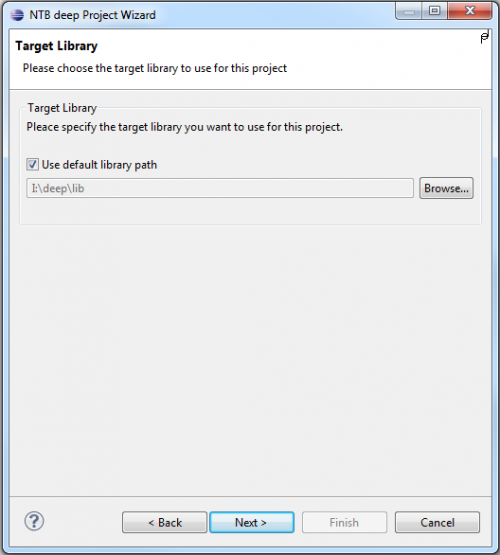
Task: Uncheck the Use default library path checkbox
Action: tap(33, 165)
